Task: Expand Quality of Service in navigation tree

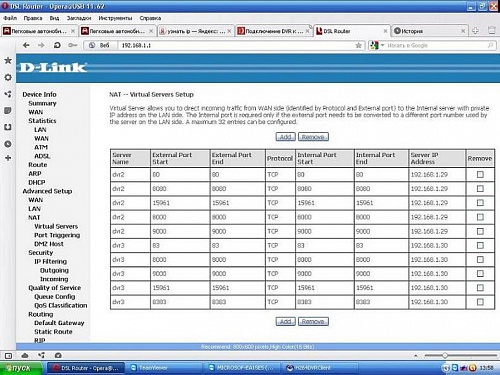Action: 55,288
